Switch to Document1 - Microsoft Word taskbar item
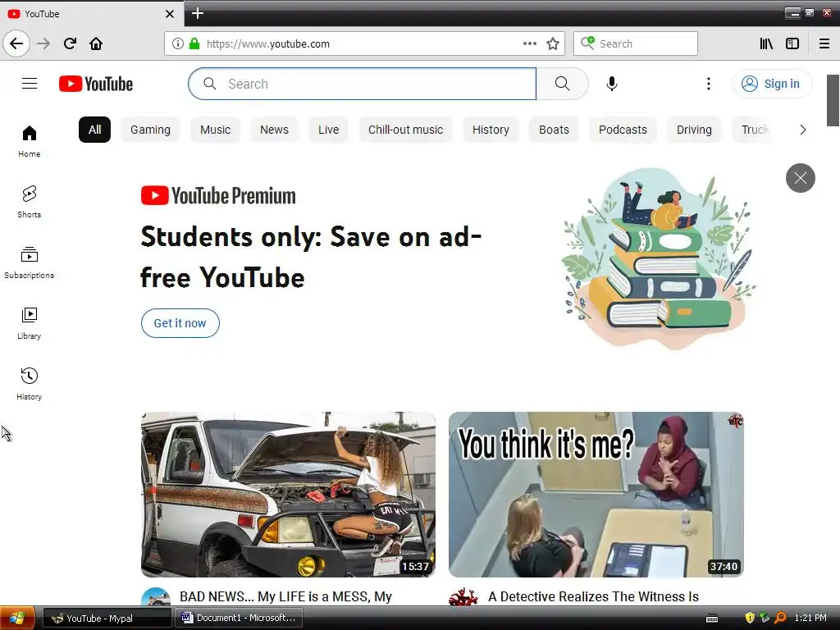Viewport: 840px width, 630px height. [239, 618]
